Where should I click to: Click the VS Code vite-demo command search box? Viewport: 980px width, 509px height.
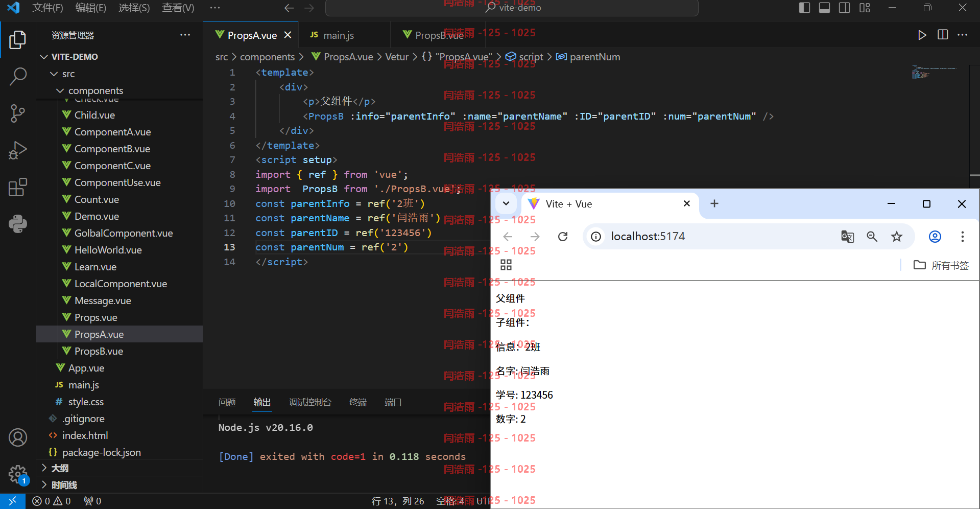pos(512,8)
